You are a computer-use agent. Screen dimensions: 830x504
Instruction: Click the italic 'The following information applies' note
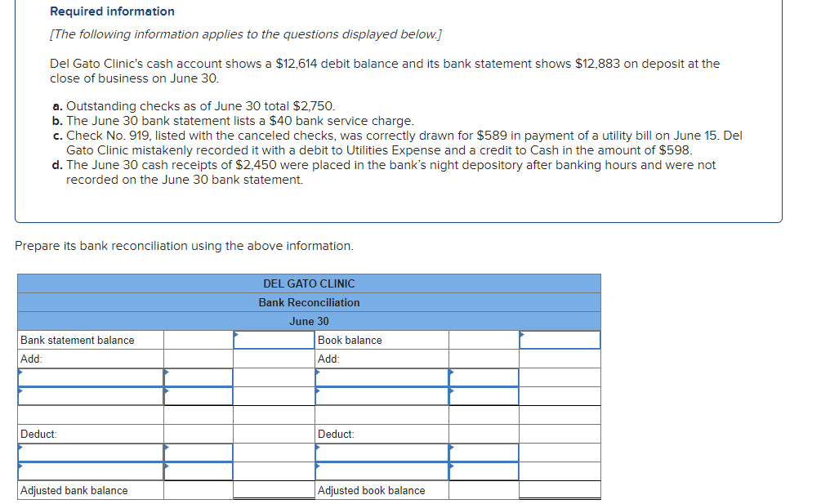[246, 34]
